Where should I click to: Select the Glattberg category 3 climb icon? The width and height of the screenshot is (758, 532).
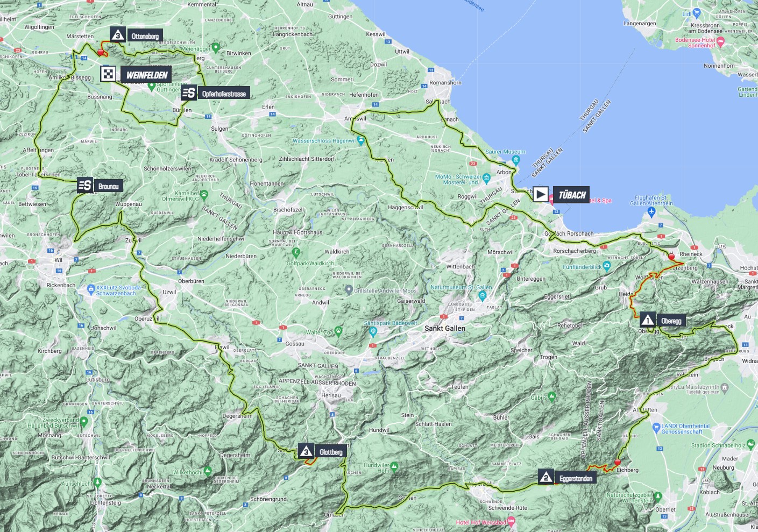tap(306, 451)
